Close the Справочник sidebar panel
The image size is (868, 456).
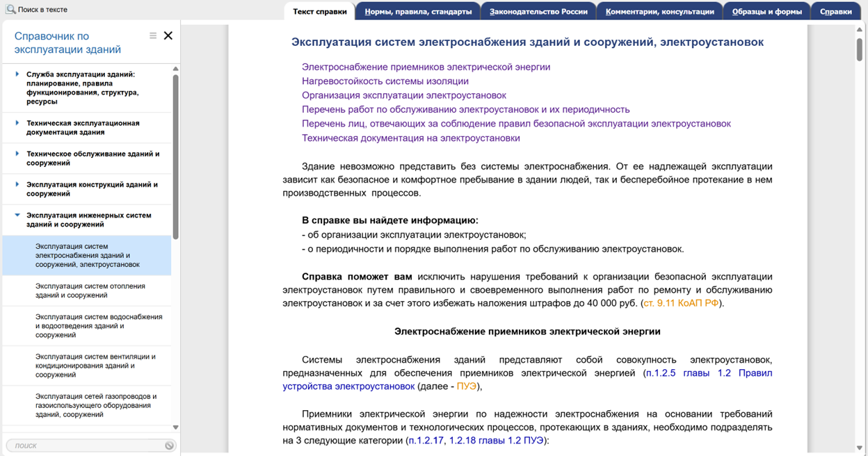pos(168,35)
